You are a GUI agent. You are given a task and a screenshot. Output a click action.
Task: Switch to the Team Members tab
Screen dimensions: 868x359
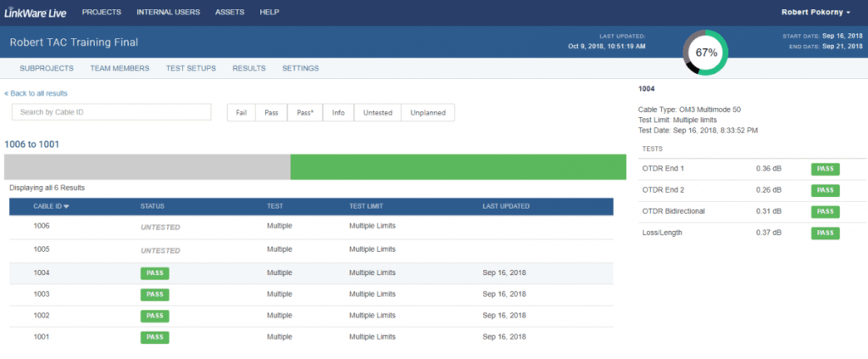[x=122, y=69]
